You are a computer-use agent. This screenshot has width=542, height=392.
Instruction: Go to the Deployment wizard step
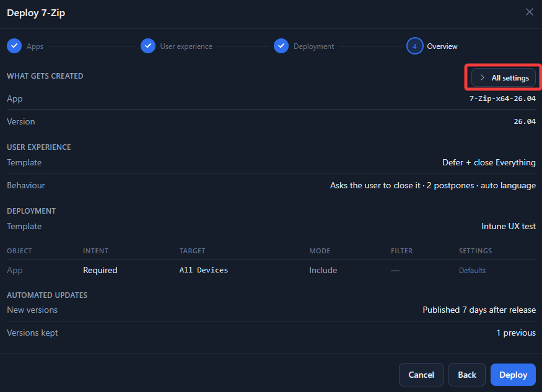313,46
